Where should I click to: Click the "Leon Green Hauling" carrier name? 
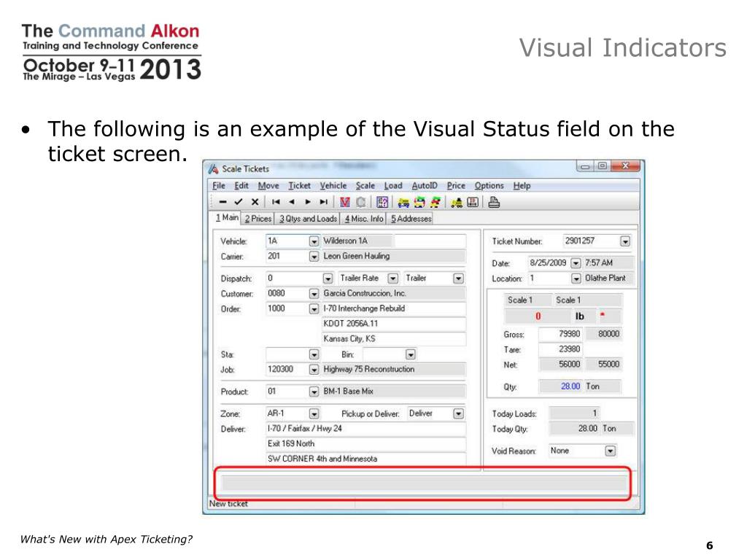click(x=393, y=256)
